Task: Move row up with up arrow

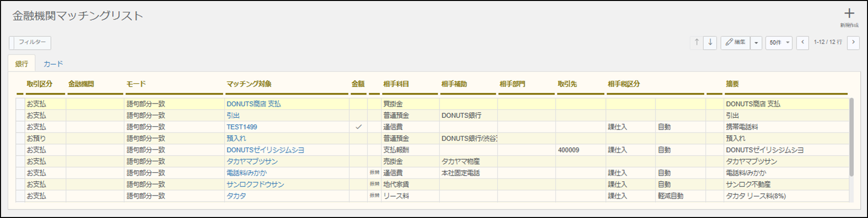Action: click(697, 43)
